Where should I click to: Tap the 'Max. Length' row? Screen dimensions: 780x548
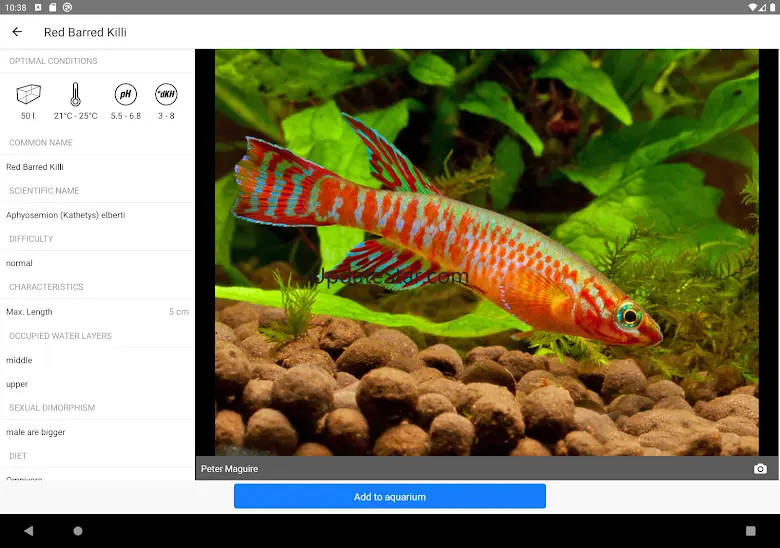click(97, 312)
